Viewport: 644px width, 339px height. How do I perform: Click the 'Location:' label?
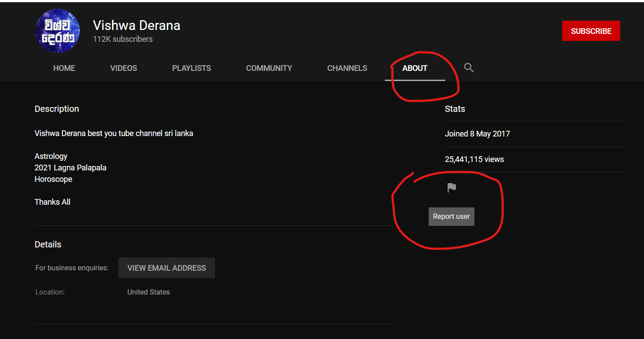50,292
